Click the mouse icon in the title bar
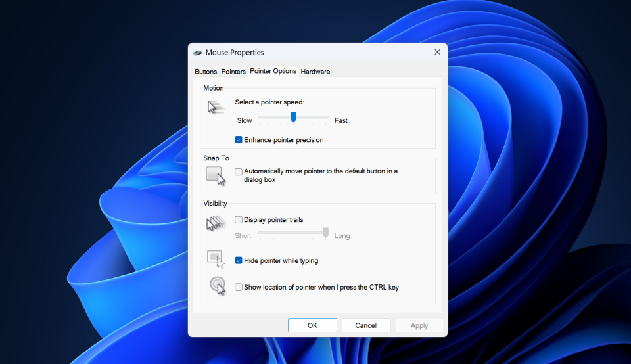The height and width of the screenshot is (364, 631). tap(197, 53)
